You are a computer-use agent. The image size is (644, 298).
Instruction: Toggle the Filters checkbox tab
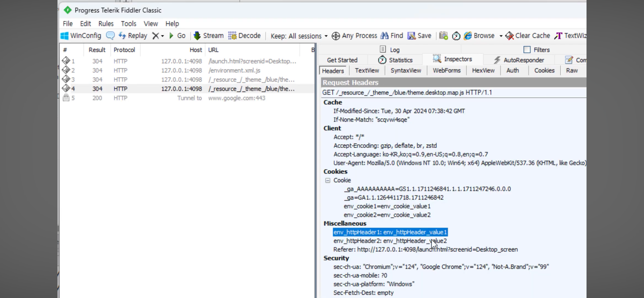527,50
